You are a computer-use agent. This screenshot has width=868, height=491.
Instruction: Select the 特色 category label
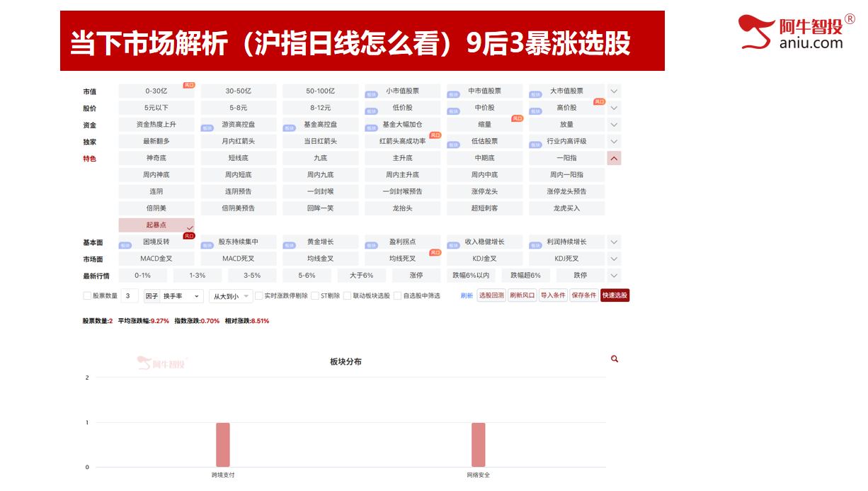click(89, 159)
